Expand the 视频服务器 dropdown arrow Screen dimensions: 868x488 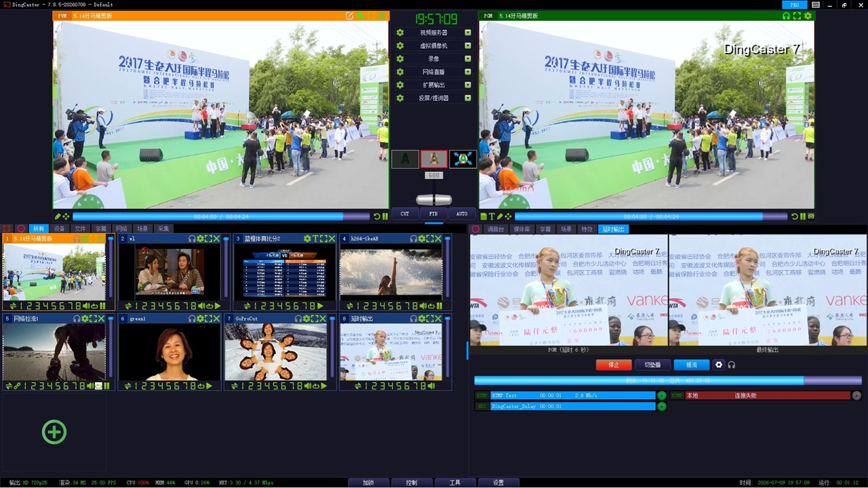coord(468,33)
